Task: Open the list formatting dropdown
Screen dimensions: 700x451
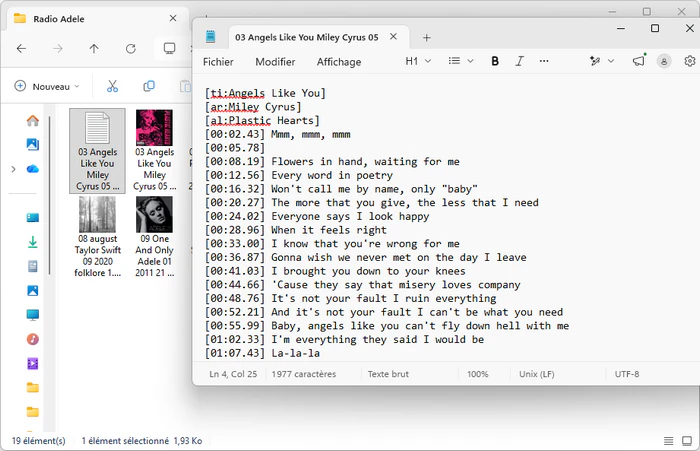Action: coord(461,61)
